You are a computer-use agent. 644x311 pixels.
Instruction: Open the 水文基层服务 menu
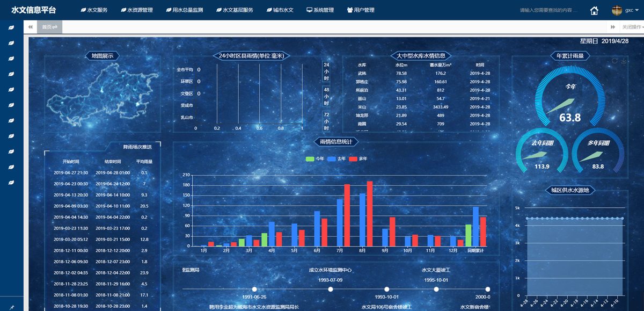pos(235,10)
